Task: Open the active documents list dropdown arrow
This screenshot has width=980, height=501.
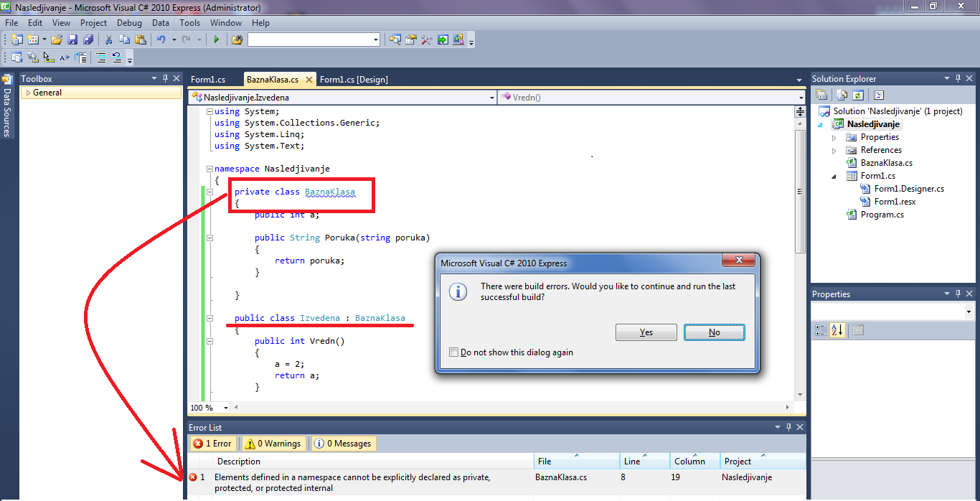Action: (x=799, y=80)
